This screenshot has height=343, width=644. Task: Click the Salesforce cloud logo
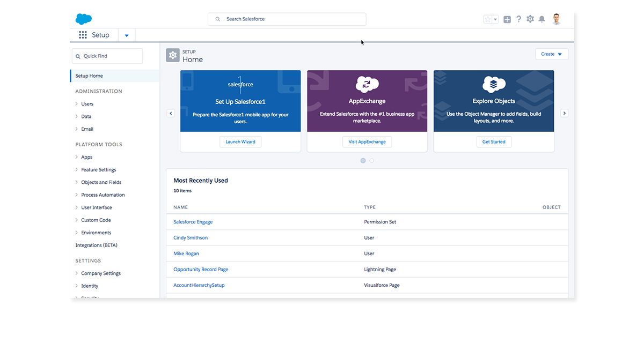(84, 19)
